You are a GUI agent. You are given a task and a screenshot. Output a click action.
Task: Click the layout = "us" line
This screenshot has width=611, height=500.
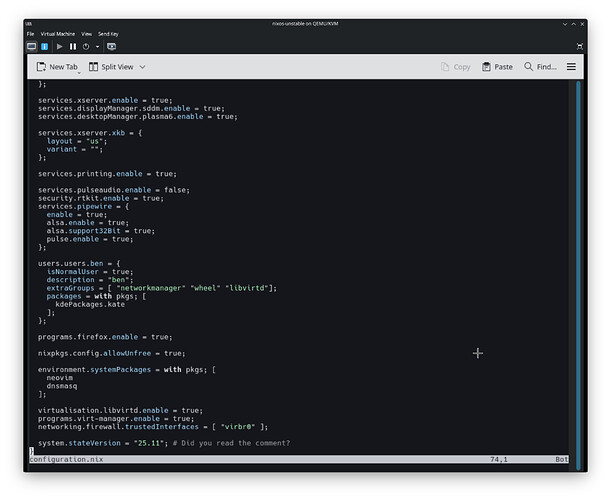coord(77,141)
